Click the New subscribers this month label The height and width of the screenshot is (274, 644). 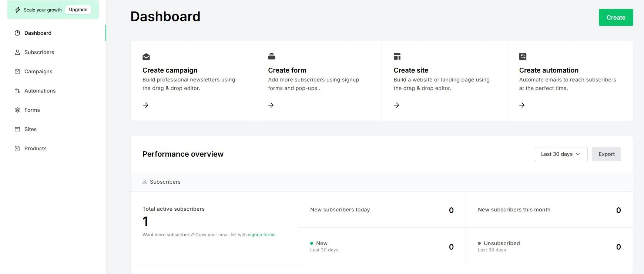tap(514, 210)
